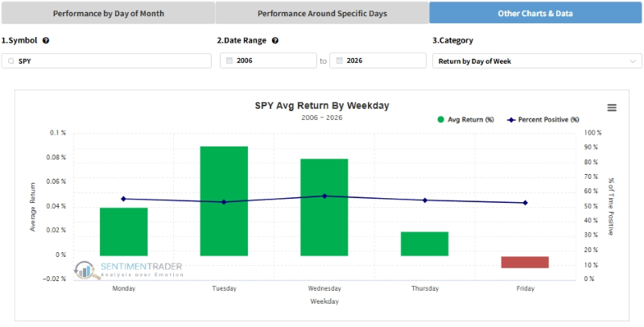Click the Friday Percent Positive data point
Viewport: 644px width, 327px height.
(x=526, y=203)
